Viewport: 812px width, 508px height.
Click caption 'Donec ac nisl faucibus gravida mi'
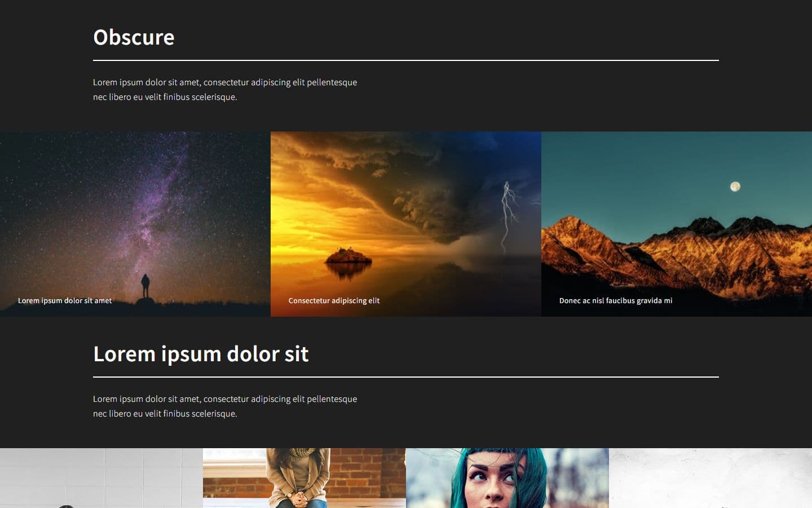click(x=616, y=301)
